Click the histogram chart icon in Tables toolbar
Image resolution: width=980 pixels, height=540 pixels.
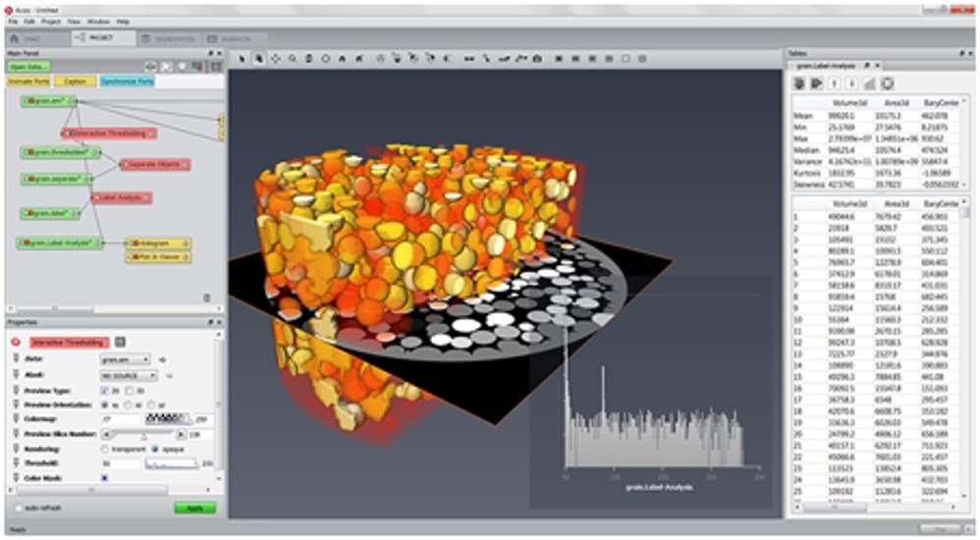click(x=869, y=84)
